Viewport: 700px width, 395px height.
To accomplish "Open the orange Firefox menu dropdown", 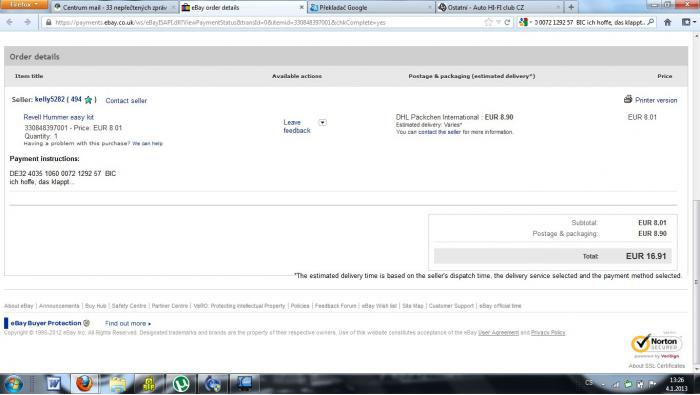I will pyautogui.click(x=24, y=4).
